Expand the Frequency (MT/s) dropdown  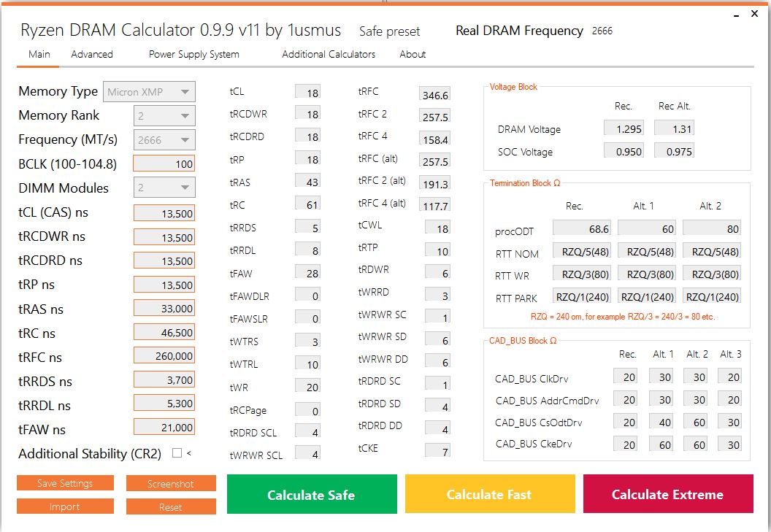tap(164, 140)
